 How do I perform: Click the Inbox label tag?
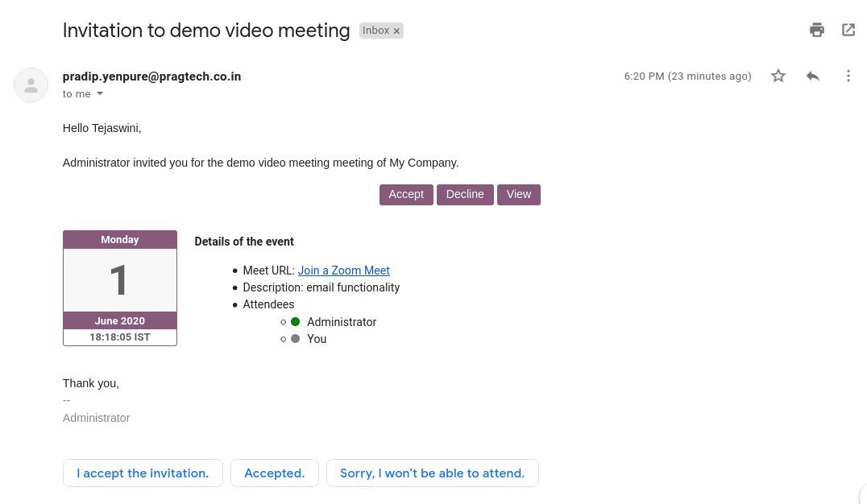tap(375, 31)
